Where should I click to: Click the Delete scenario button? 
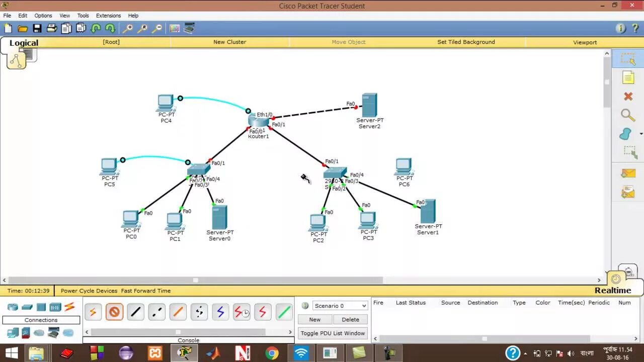point(350,320)
